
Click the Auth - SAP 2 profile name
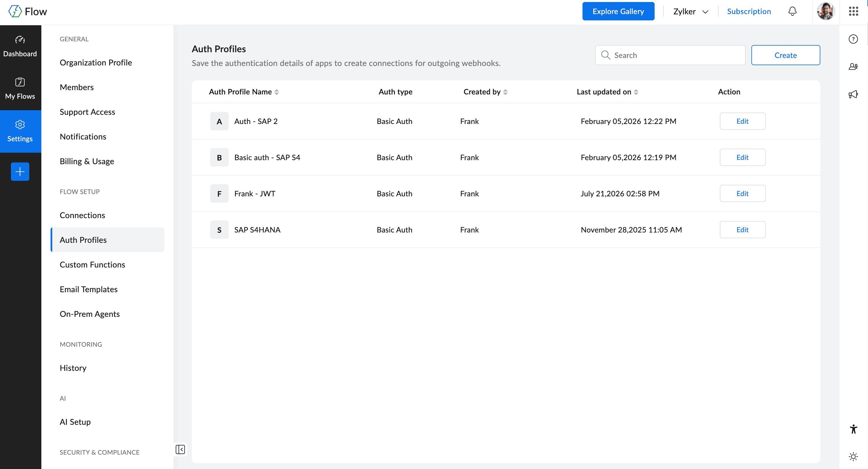pyautogui.click(x=256, y=121)
